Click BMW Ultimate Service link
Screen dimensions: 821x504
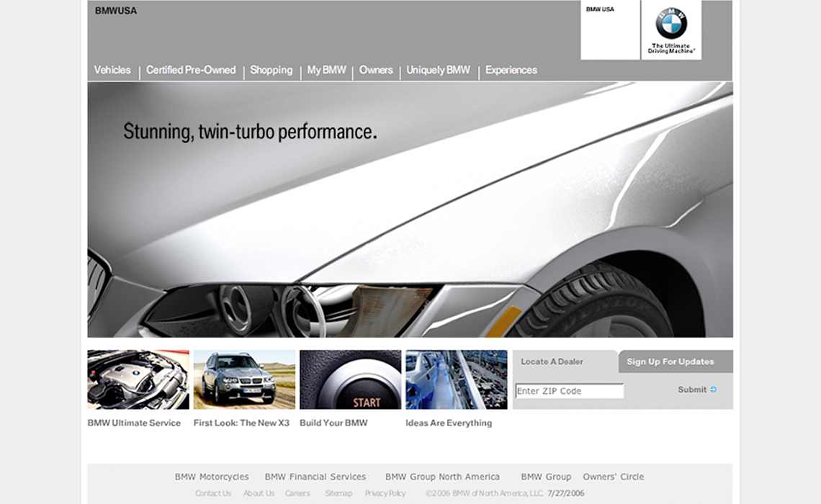pyautogui.click(x=134, y=423)
